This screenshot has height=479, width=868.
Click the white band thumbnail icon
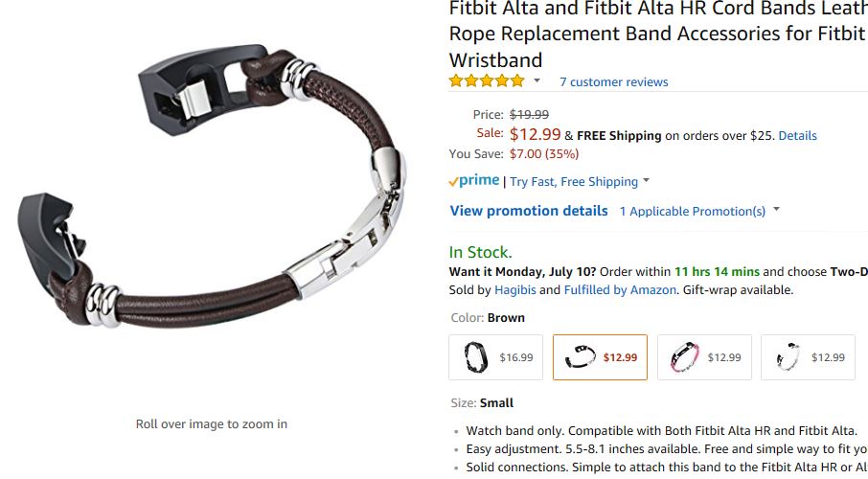788,357
